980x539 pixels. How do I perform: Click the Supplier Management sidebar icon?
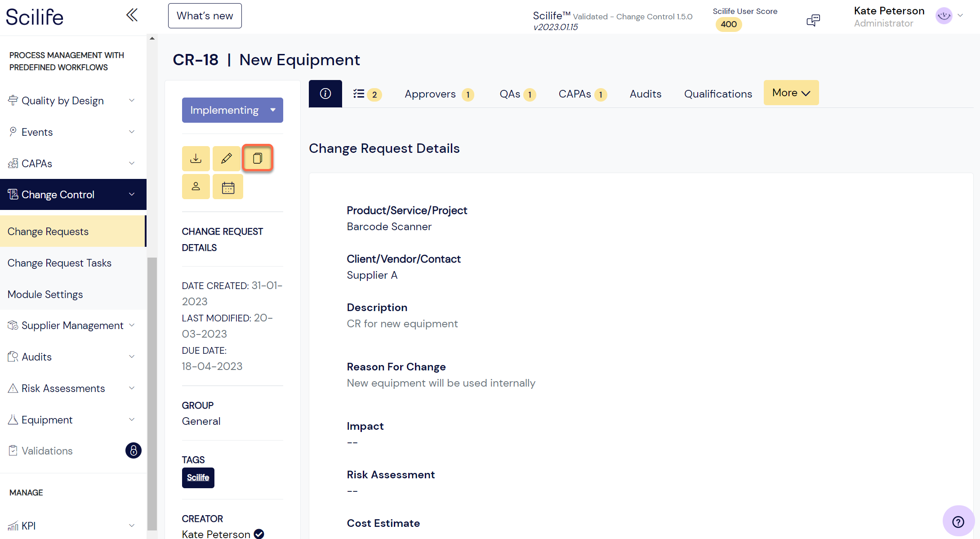[13, 325]
